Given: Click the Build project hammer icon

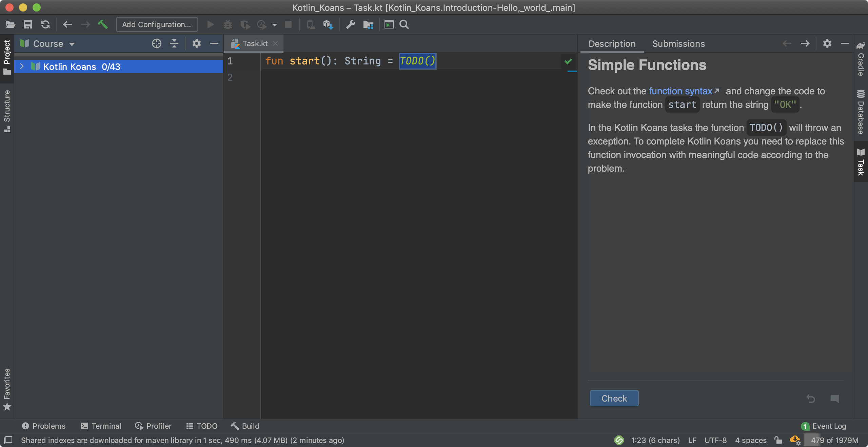Looking at the screenshot, I should tap(102, 24).
